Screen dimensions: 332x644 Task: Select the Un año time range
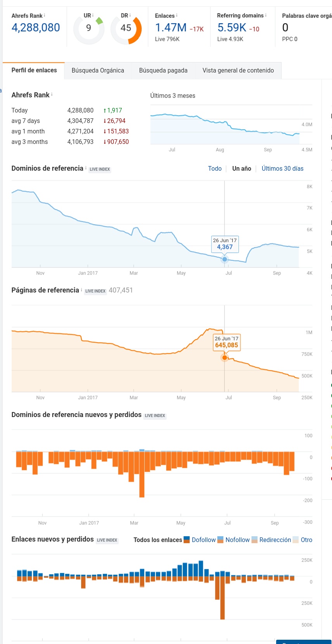[242, 168]
